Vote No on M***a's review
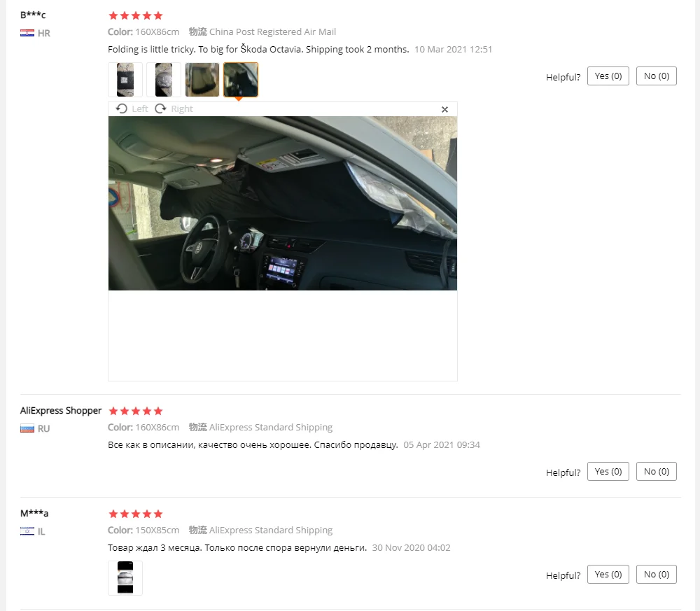The height and width of the screenshot is (611, 700). tap(657, 575)
